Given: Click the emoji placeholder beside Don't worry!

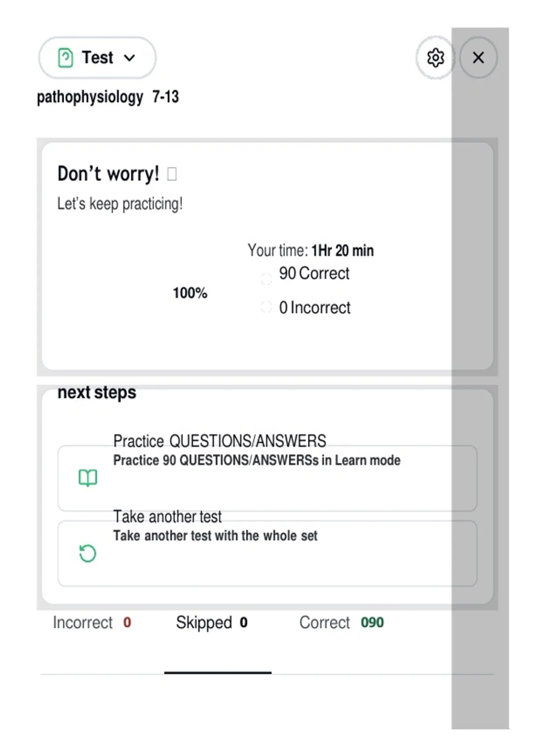Looking at the screenshot, I should coord(172,174).
